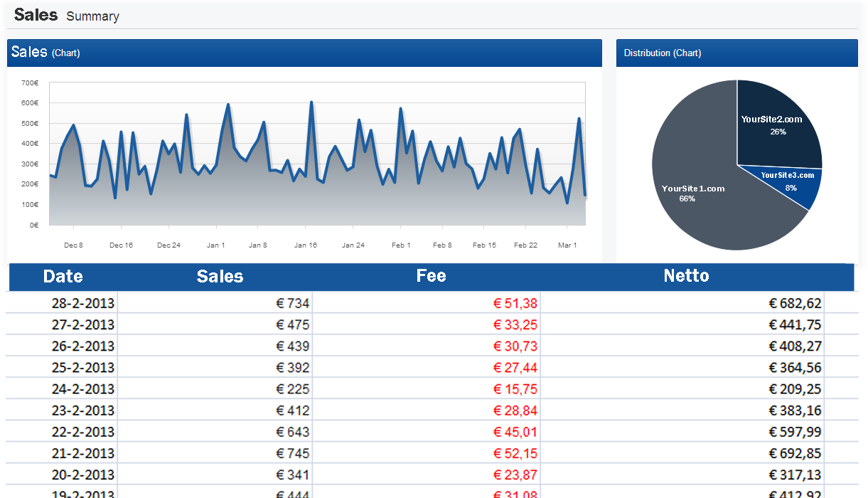This screenshot has height=498, width=868.
Task: Click the € 682,62 netto value
Action: coord(793,302)
